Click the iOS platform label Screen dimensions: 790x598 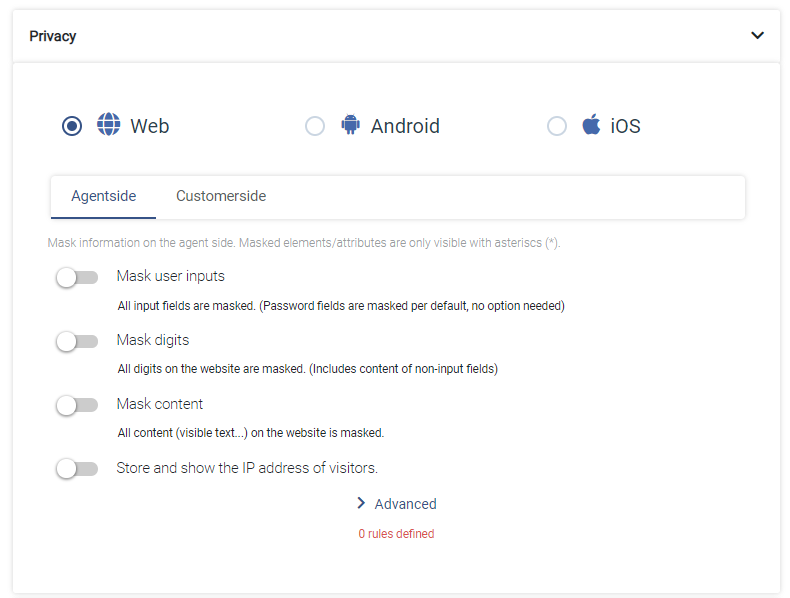click(625, 126)
